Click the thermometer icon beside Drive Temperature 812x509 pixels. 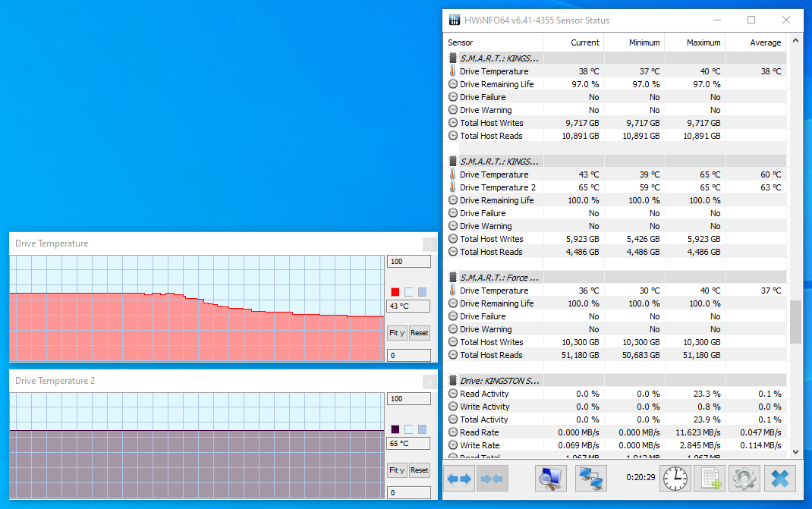[452, 71]
